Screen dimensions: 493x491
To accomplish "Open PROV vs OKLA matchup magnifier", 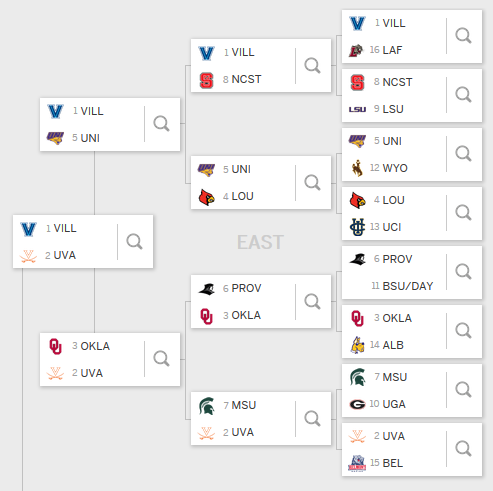I will tap(312, 301).
